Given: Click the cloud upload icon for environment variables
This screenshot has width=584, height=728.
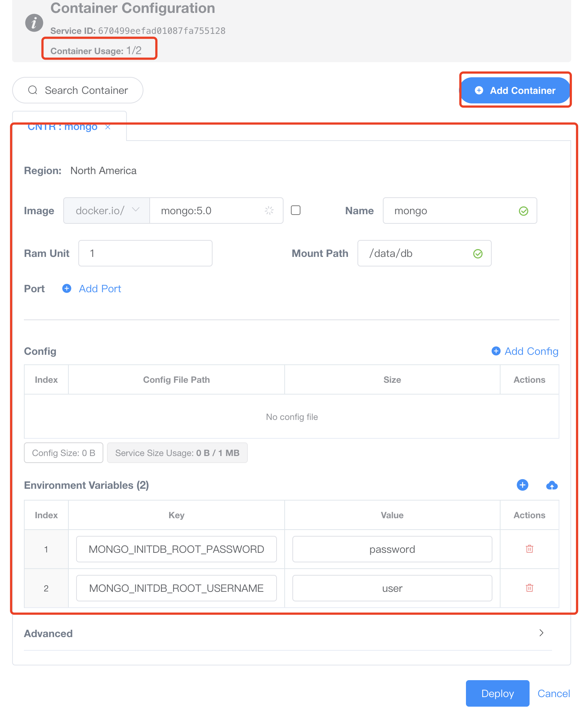Looking at the screenshot, I should point(552,485).
